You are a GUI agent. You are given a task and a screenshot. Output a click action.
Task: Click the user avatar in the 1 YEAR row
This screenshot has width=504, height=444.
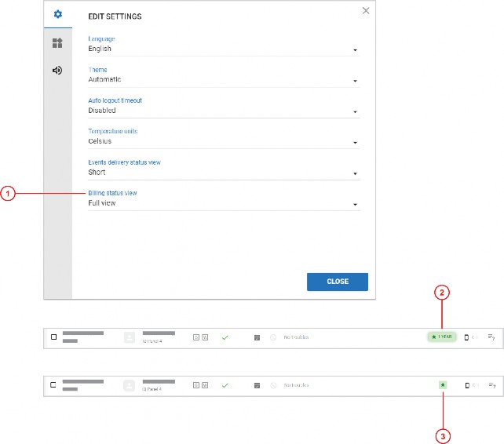coord(130,337)
